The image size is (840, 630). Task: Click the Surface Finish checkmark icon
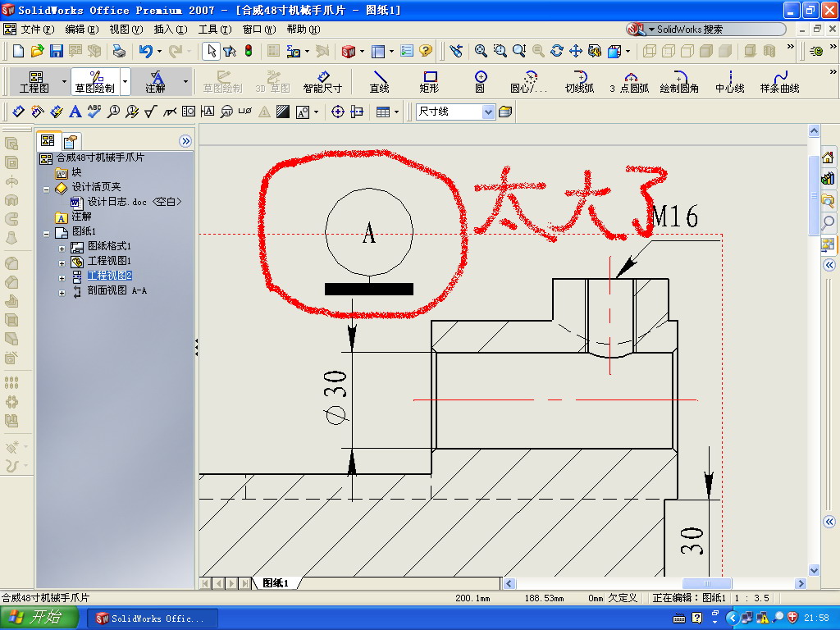click(151, 112)
